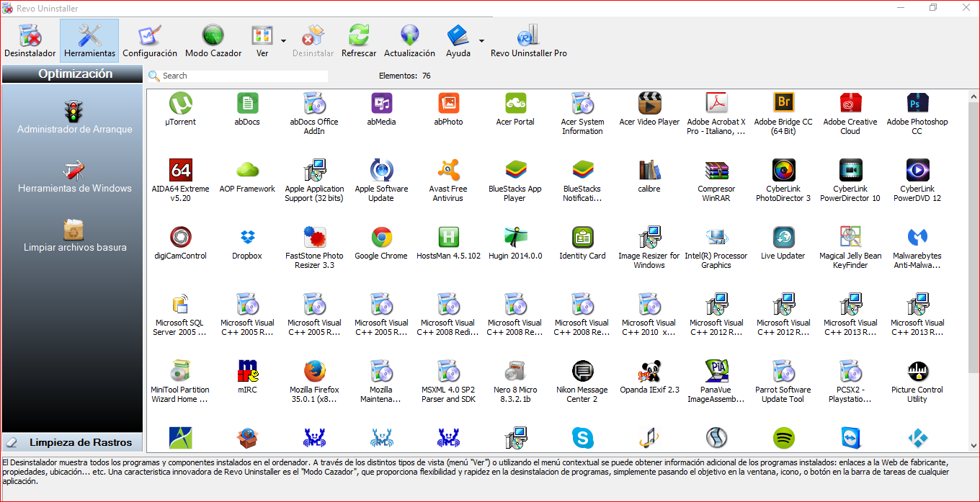Select Nero 8 Micro 8.3.2.1b
The height and width of the screenshot is (502, 980).
515,382
